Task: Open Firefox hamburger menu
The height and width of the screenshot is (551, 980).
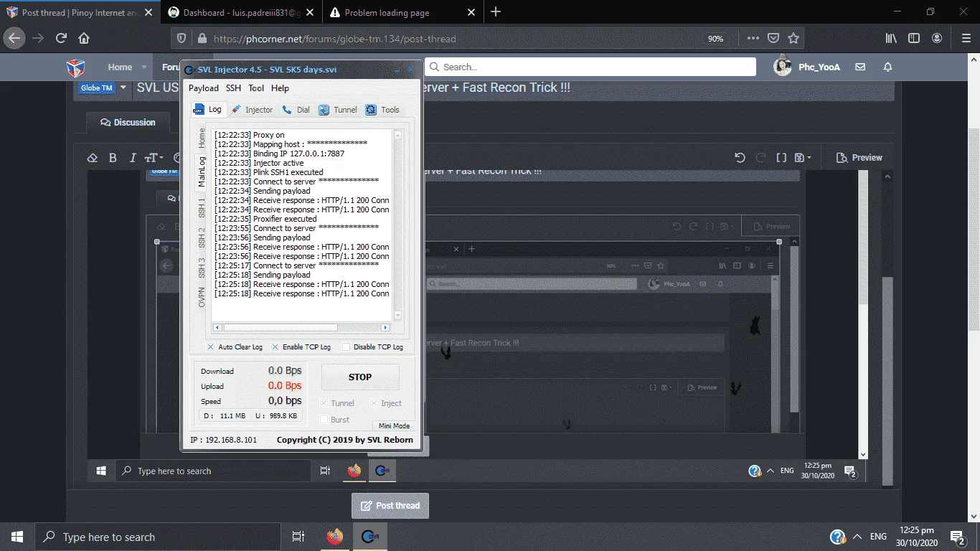Action: tap(966, 39)
